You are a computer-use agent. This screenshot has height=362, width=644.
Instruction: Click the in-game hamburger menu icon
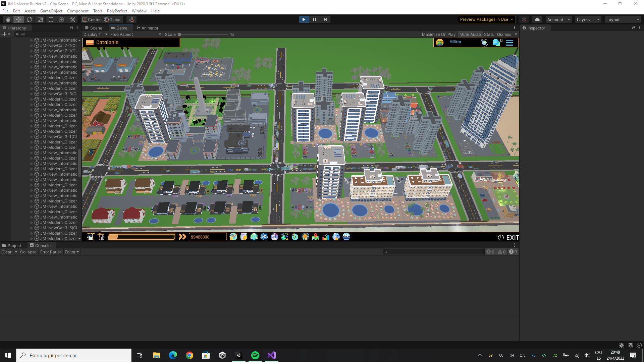[509, 43]
